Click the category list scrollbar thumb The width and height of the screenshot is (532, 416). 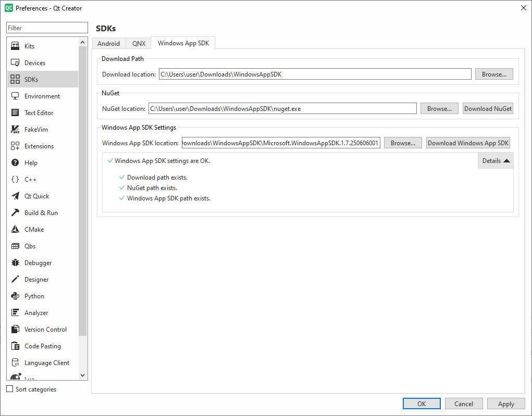(82, 191)
